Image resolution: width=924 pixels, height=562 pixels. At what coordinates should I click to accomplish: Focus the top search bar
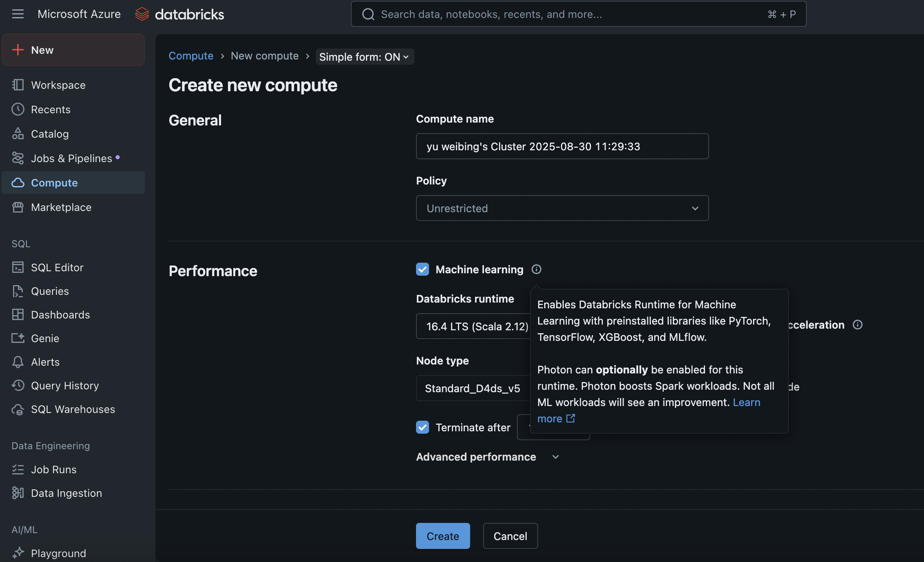coord(578,14)
